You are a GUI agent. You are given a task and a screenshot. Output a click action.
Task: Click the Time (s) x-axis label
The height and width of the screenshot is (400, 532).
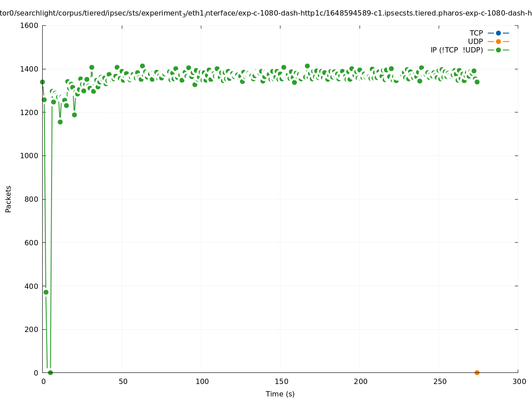click(x=280, y=394)
